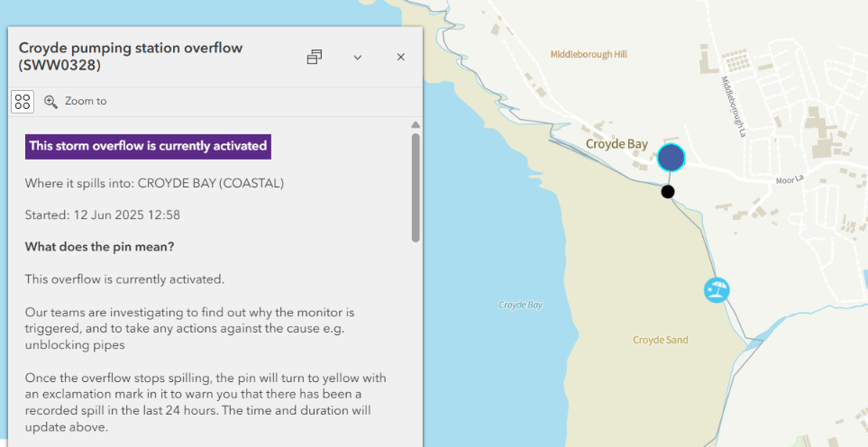The width and height of the screenshot is (868, 447).
Task: Open the feature actions grid icon
Action: 23,102
